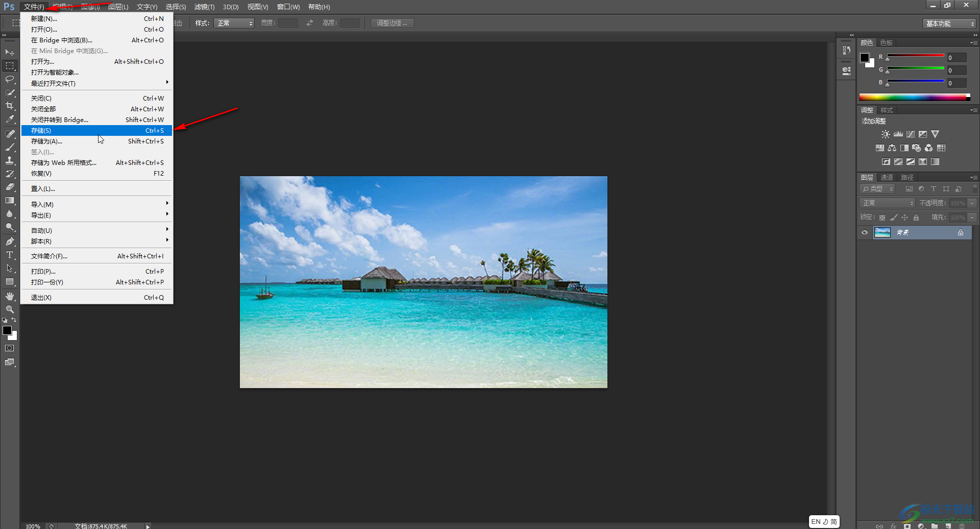Viewport: 980px width, 529px height.
Task: Select the Blur tool
Action: (10, 214)
